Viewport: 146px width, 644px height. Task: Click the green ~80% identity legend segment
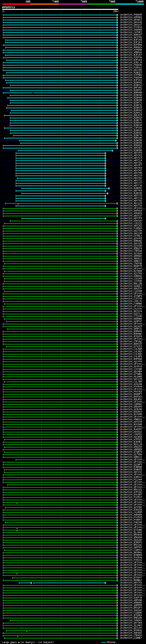(x=101, y=4)
